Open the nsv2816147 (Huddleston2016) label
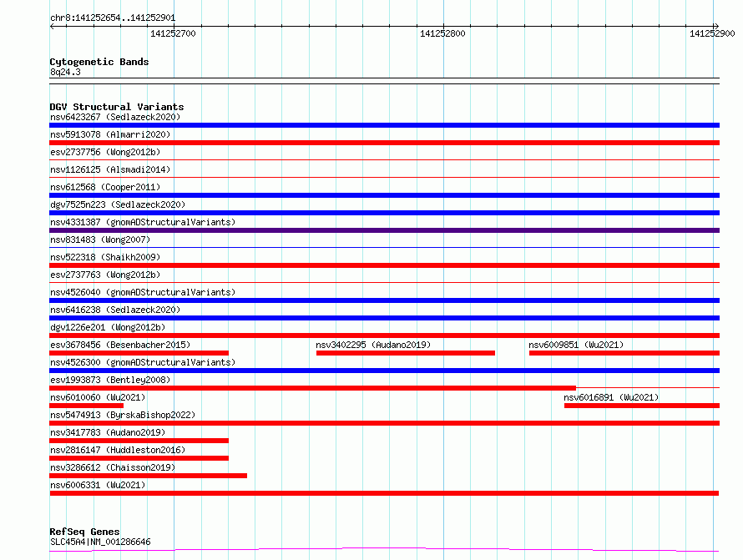The width and height of the screenshot is (743, 560). point(118,450)
